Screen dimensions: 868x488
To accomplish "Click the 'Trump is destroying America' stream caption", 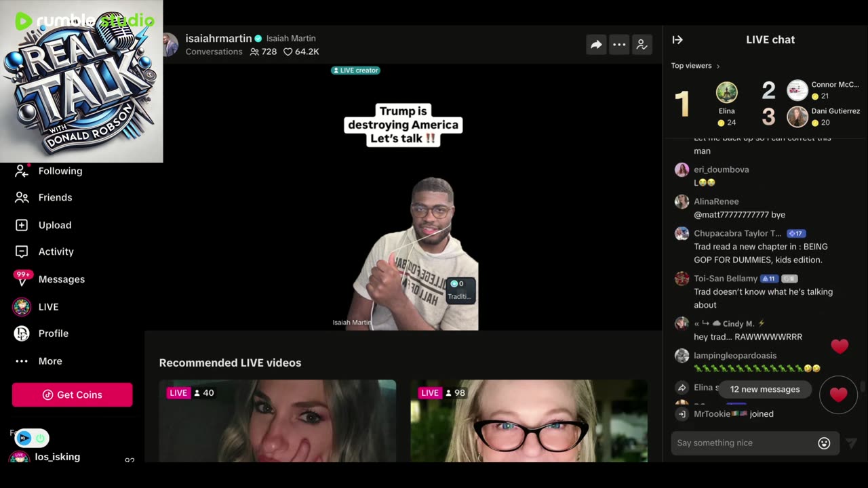I will click(x=403, y=125).
